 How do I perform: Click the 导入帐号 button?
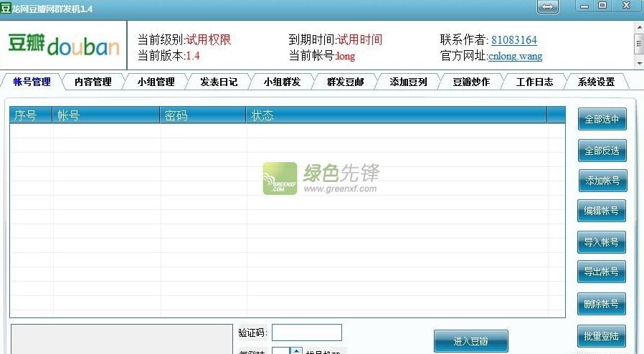click(601, 242)
